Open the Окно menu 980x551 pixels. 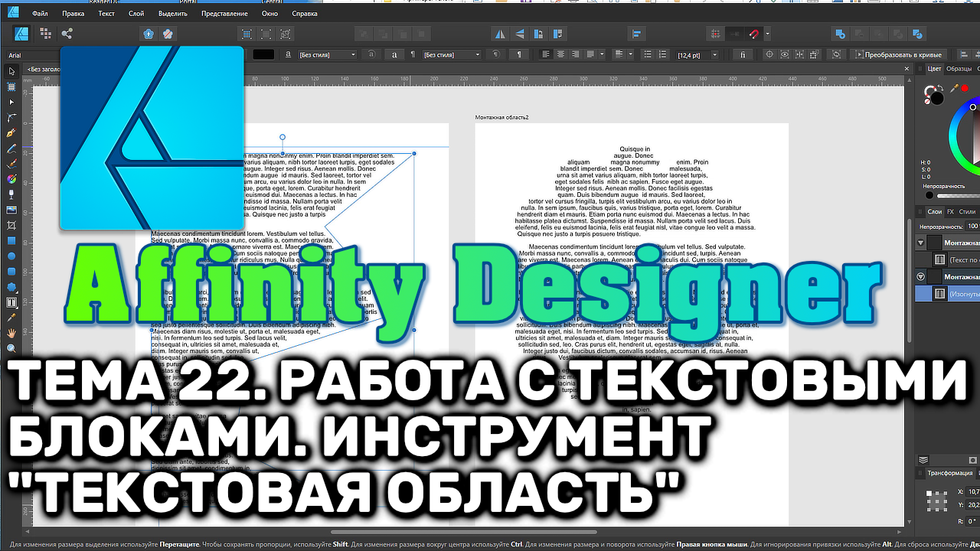pos(269,14)
